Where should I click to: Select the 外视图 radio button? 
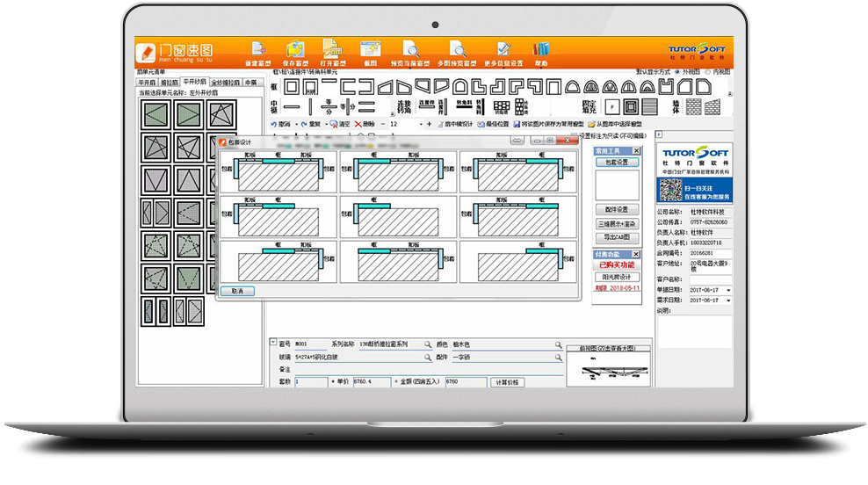coord(677,72)
